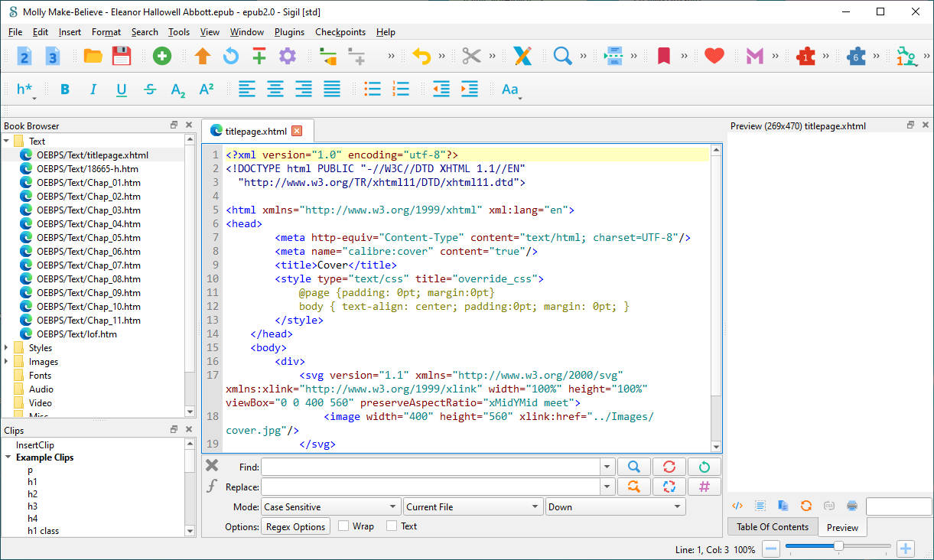Toggle Bold formatting in toolbar
The width and height of the screenshot is (934, 560).
pos(65,90)
